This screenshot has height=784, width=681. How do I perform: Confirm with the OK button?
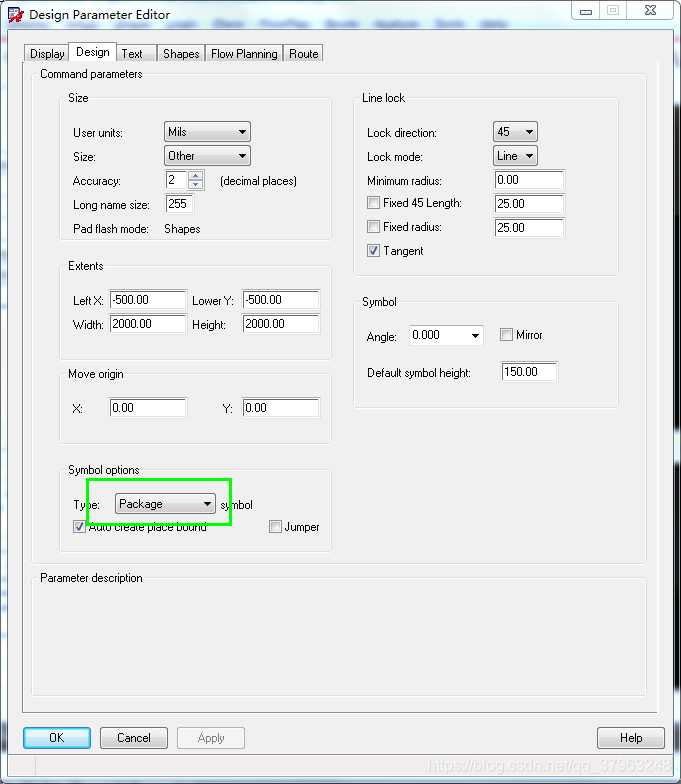57,738
